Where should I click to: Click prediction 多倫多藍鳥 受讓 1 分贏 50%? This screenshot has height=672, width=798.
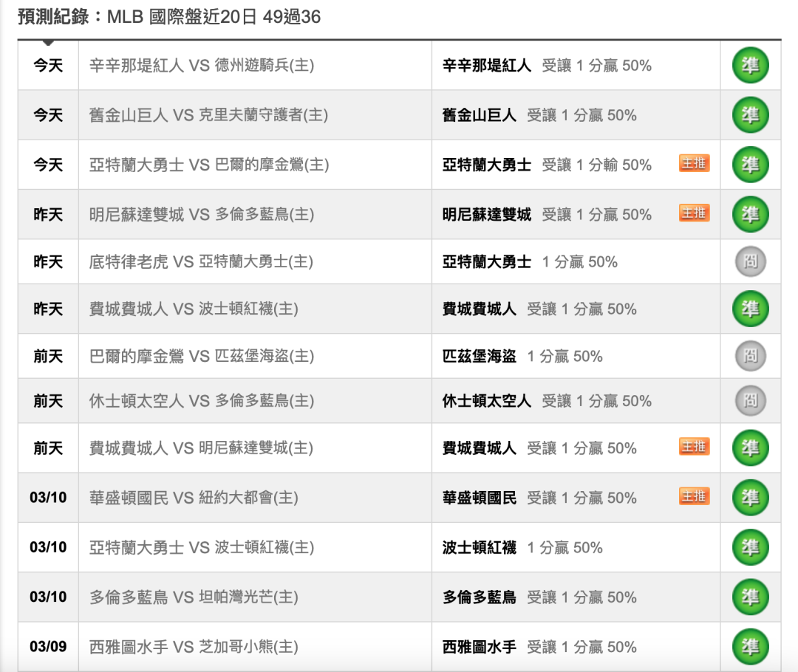(x=539, y=597)
